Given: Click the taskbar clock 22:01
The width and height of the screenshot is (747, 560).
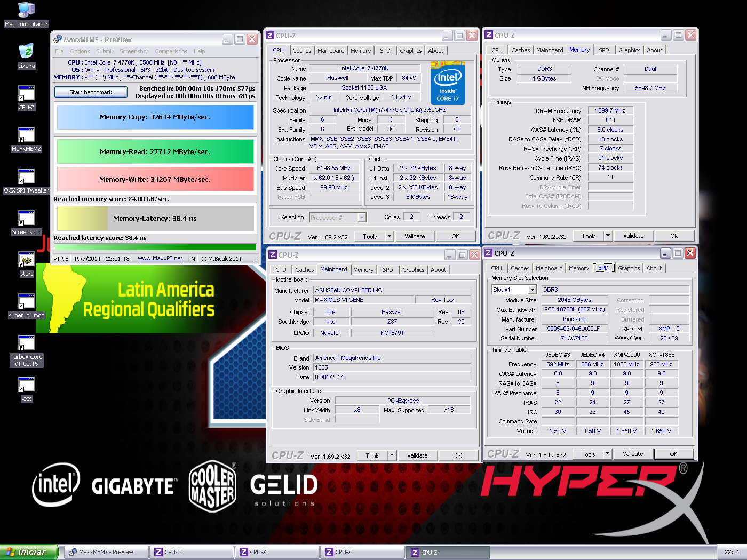Looking at the screenshot, I should click(732, 552).
